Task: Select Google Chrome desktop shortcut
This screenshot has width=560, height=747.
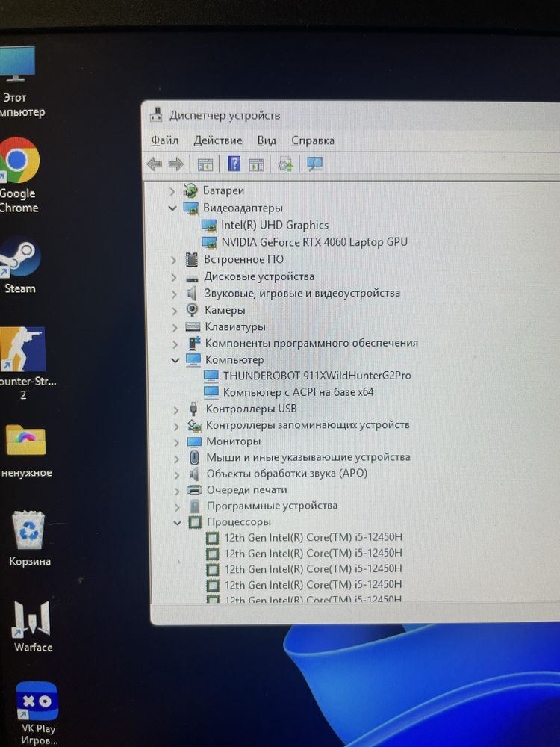Action: 19,175
